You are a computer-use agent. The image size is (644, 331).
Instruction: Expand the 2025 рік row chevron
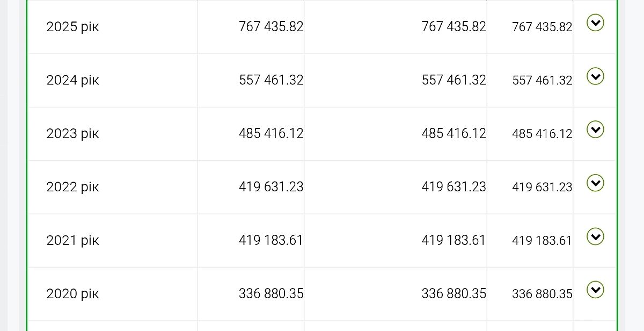coord(595,23)
